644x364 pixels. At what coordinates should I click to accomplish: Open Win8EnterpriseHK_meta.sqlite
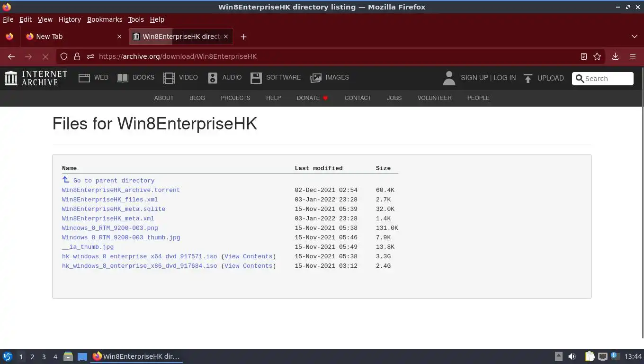[x=114, y=209]
